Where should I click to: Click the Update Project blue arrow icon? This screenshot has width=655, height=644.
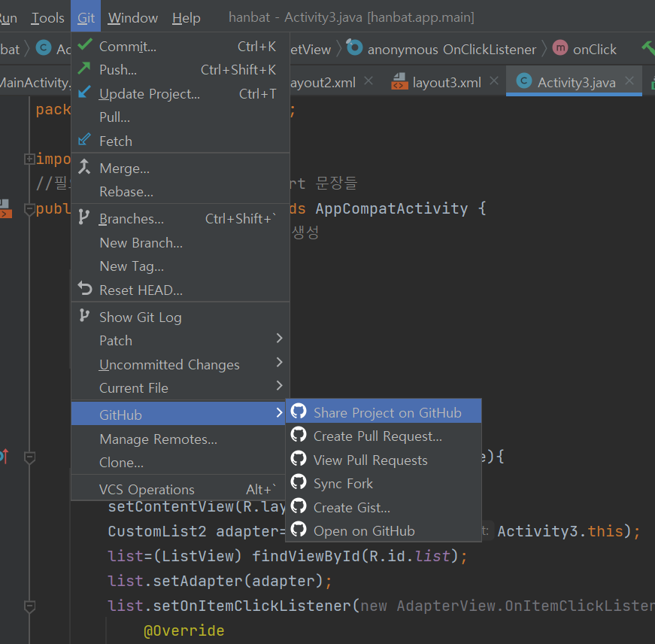click(x=84, y=92)
